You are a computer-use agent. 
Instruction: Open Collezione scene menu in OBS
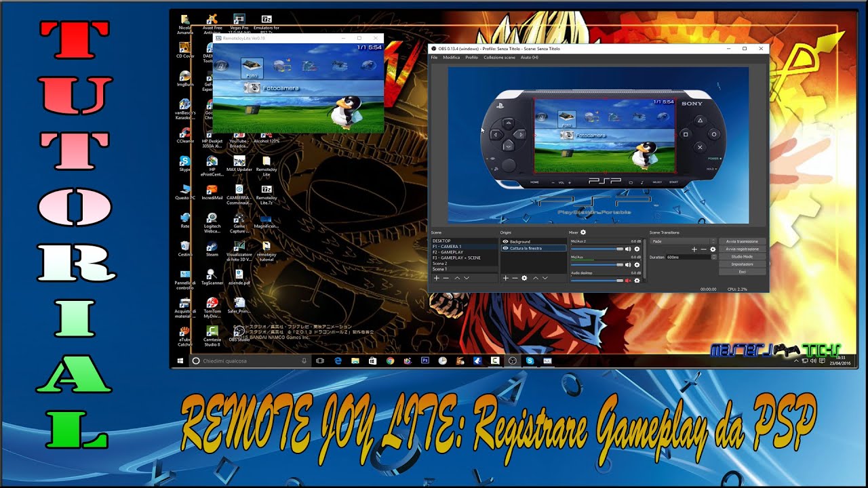pyautogui.click(x=499, y=58)
